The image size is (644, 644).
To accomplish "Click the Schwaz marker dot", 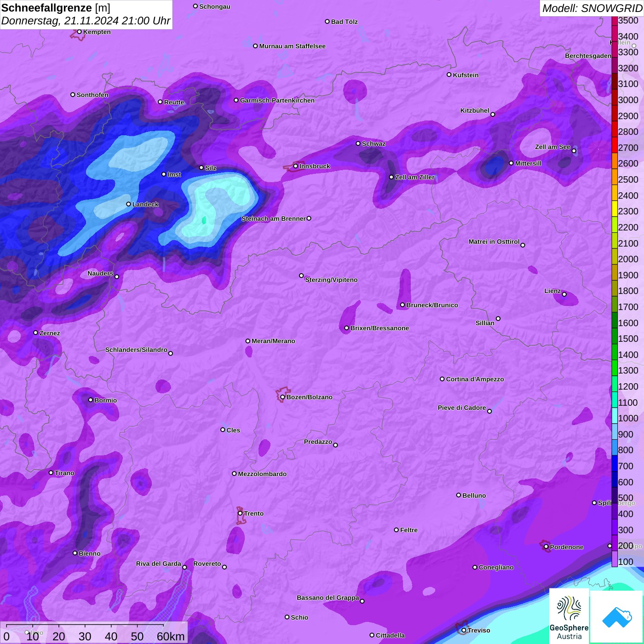I will pos(358,143).
